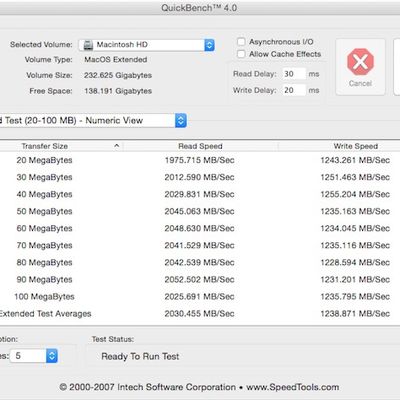Click read speed 1975.715 MB/Sec

click(x=199, y=160)
